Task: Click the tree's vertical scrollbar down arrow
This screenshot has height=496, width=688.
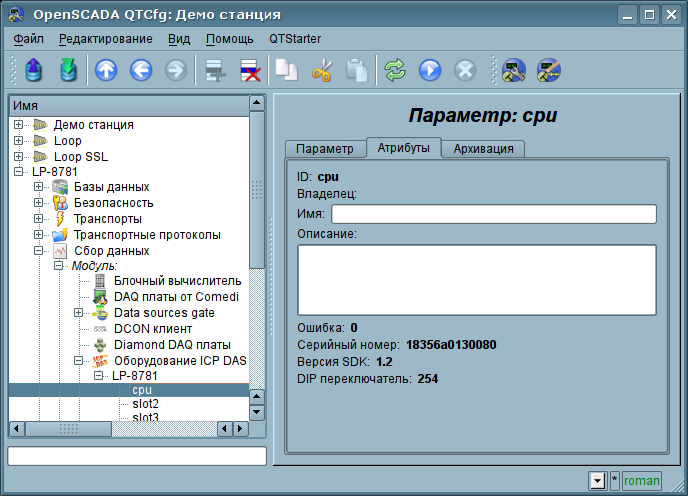Action: 256,411
